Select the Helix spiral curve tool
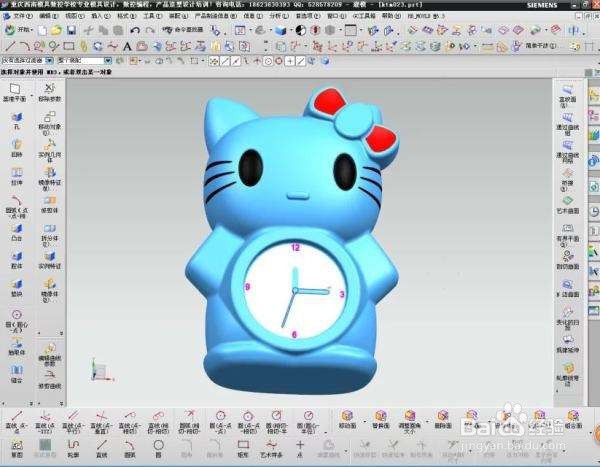Viewport: 600px width, 467px height. pyautogui.click(x=83, y=47)
